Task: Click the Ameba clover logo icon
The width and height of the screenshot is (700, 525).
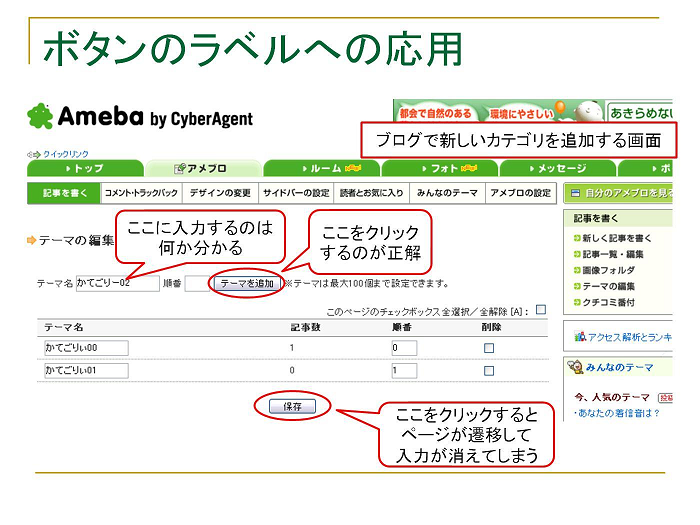Action: tap(40, 117)
